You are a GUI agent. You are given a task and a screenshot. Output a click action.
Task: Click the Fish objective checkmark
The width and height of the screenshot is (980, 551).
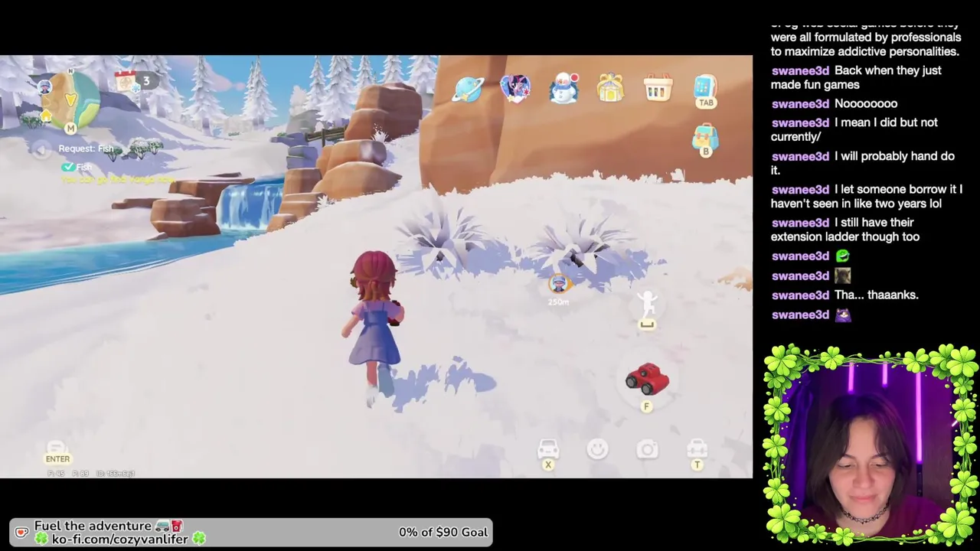[68, 166]
